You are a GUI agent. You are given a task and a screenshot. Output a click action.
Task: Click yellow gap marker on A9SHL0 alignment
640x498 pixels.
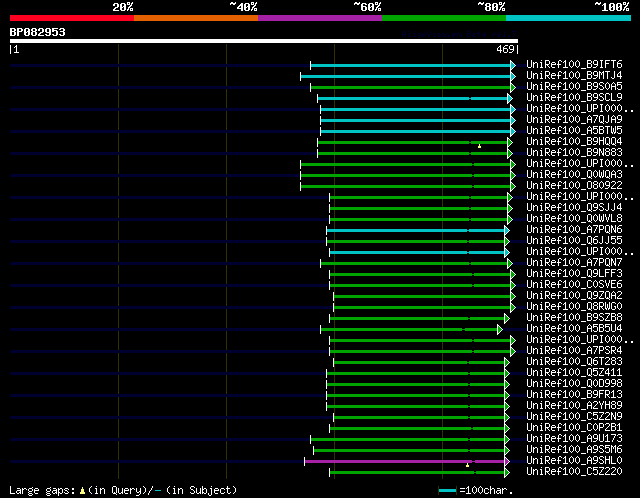(x=467, y=465)
